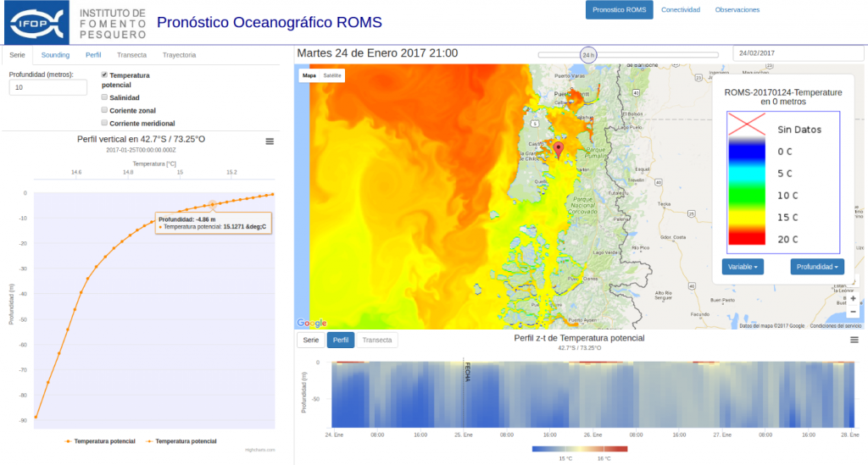Click the Sin Datos crossed-out legend symbol

click(743, 126)
